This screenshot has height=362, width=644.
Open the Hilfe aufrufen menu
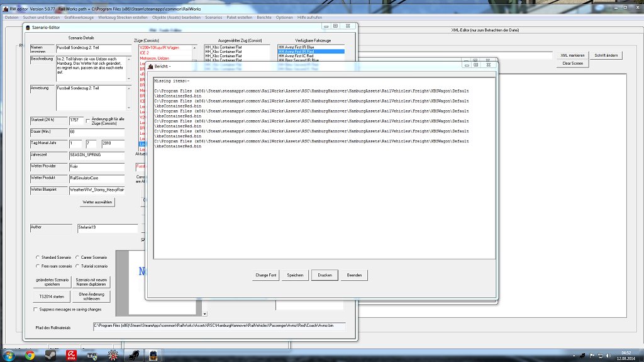(x=309, y=18)
